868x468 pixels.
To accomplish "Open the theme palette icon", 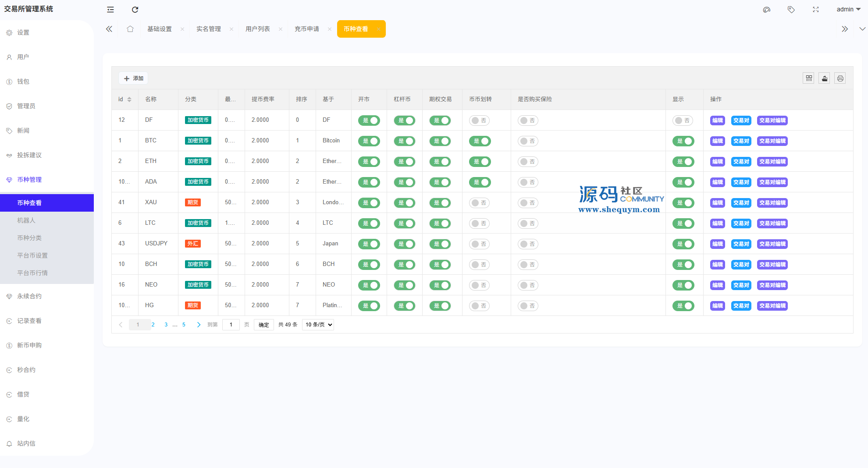I will coord(767,10).
